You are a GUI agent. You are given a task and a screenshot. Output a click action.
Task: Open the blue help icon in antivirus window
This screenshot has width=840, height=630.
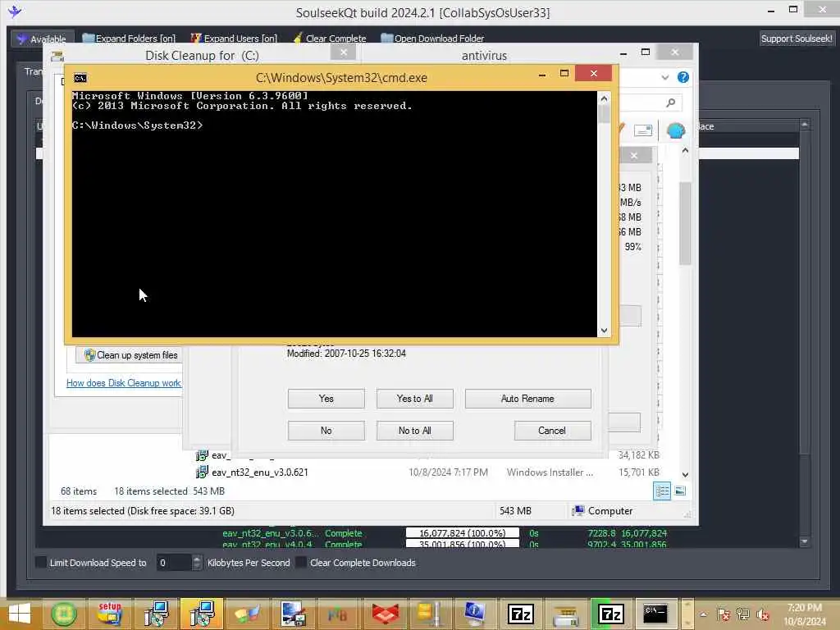(683, 77)
